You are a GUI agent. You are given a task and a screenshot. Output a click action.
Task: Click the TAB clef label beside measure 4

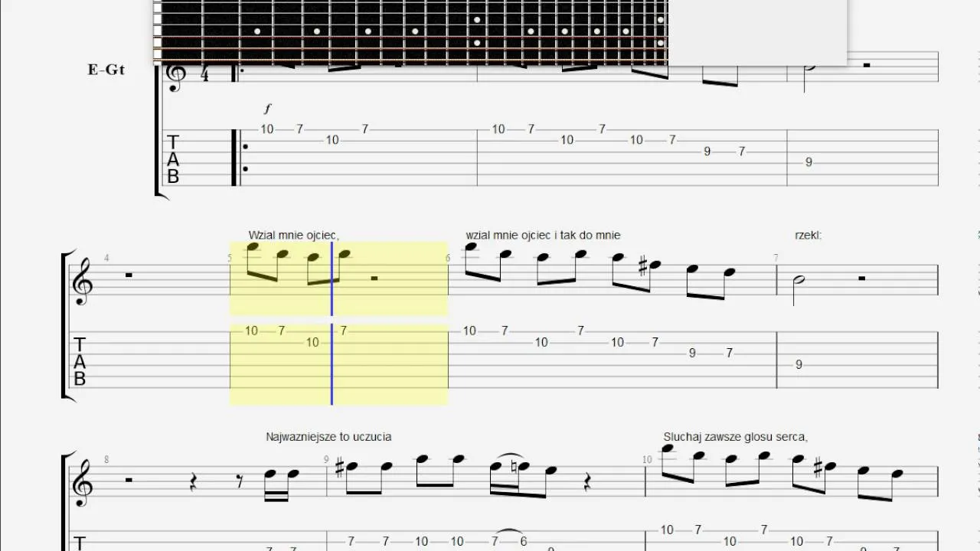(80, 362)
